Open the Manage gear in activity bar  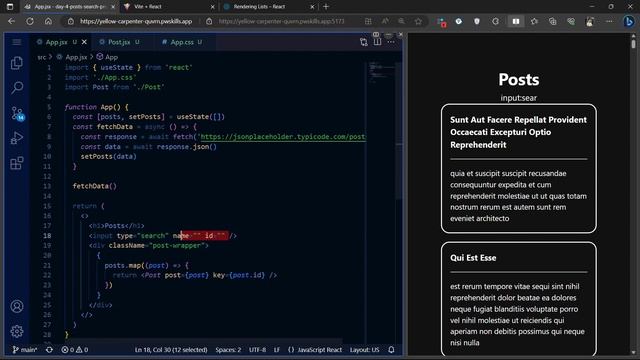point(17,331)
